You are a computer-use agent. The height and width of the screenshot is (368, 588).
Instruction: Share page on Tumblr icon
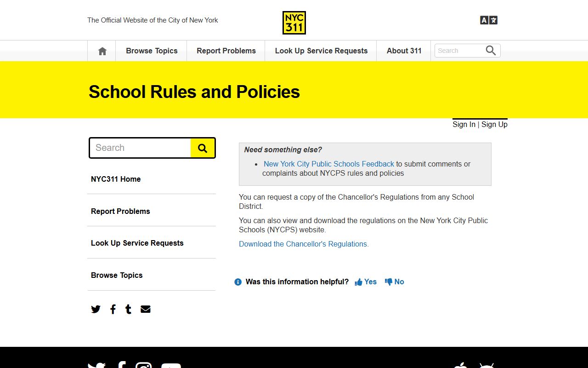tap(128, 309)
